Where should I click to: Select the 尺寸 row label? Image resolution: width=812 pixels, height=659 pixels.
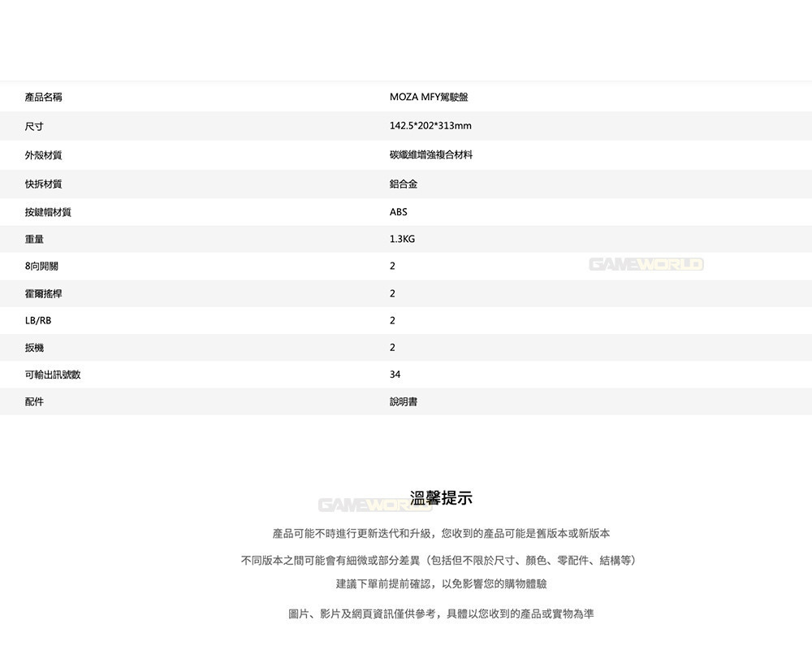click(34, 126)
